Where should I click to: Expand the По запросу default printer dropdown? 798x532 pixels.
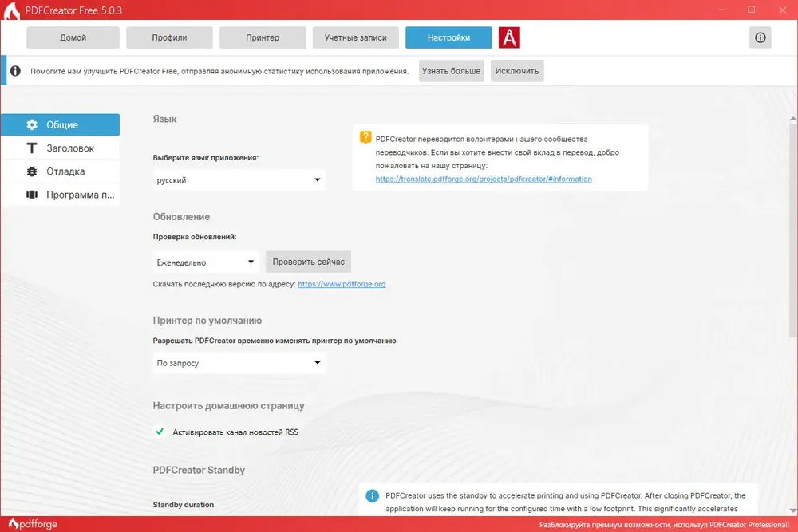pyautogui.click(x=239, y=363)
